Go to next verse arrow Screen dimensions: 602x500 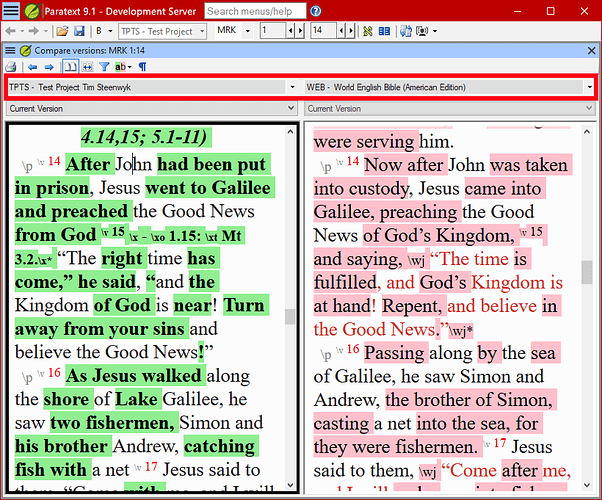[x=351, y=31]
